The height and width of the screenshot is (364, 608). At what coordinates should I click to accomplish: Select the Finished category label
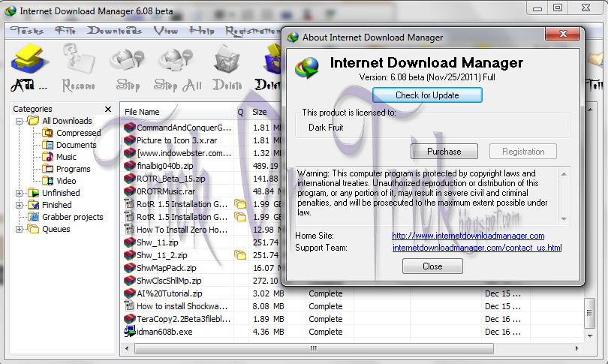pyautogui.click(x=56, y=205)
